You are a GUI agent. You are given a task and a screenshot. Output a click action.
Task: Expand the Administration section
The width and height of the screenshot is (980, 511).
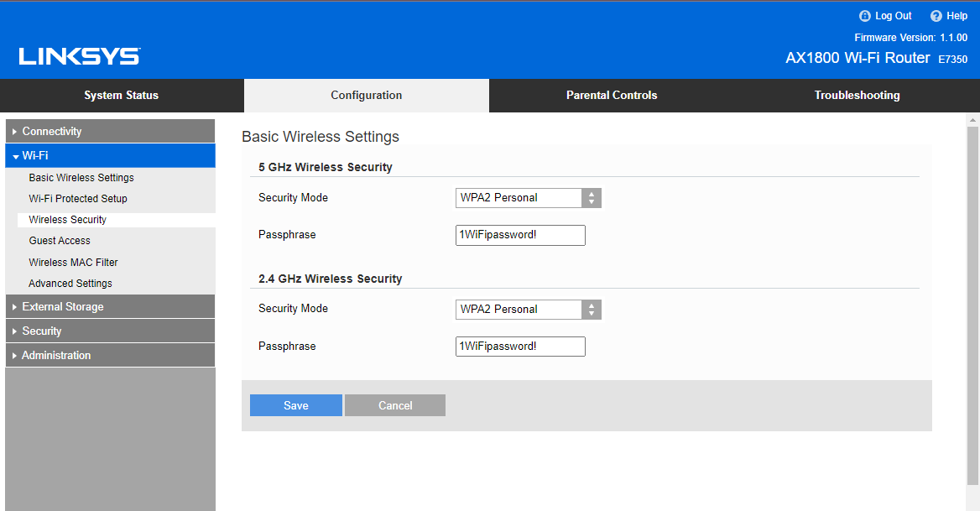point(110,356)
